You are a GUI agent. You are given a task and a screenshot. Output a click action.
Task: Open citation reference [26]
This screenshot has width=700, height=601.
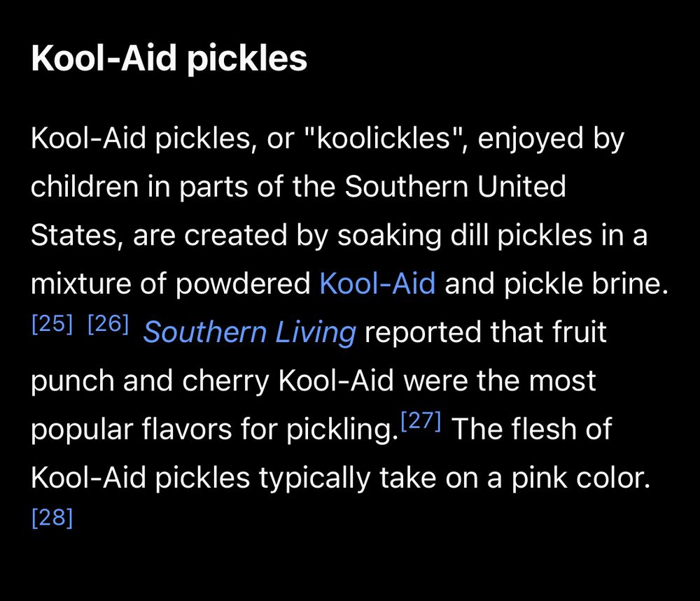click(108, 323)
